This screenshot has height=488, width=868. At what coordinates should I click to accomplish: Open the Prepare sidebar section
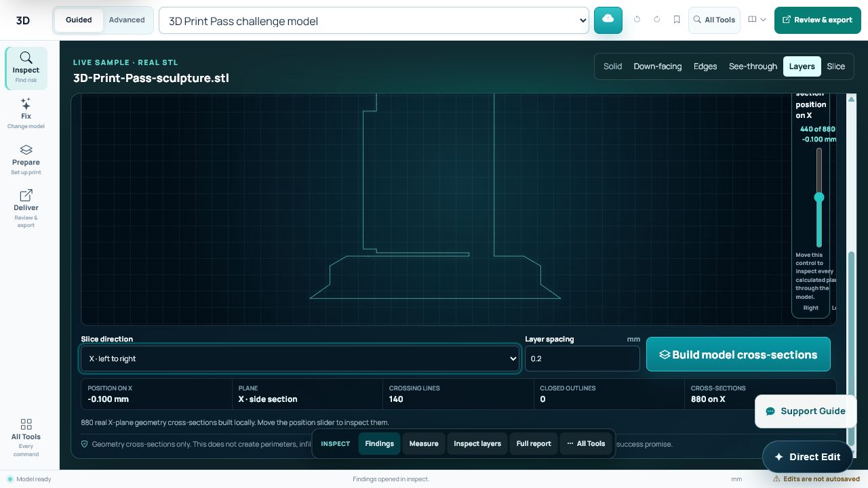click(x=26, y=159)
